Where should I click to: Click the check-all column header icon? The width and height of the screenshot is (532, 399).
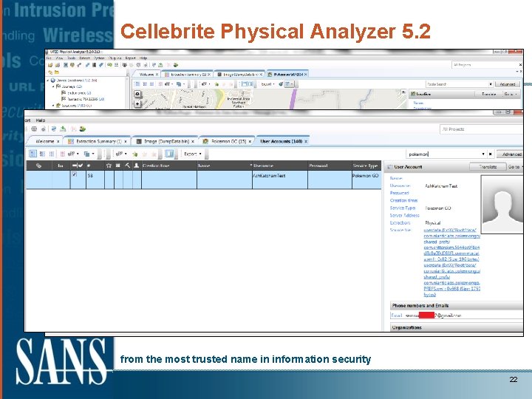78,166
